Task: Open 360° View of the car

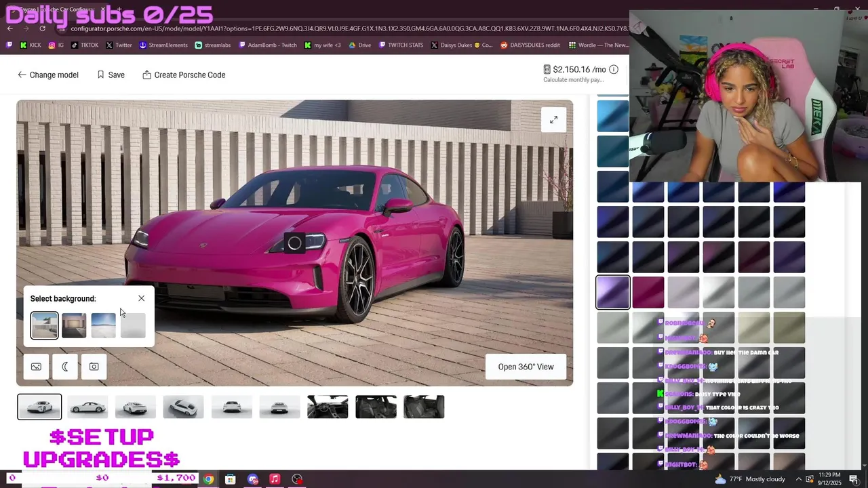Action: coord(526,367)
